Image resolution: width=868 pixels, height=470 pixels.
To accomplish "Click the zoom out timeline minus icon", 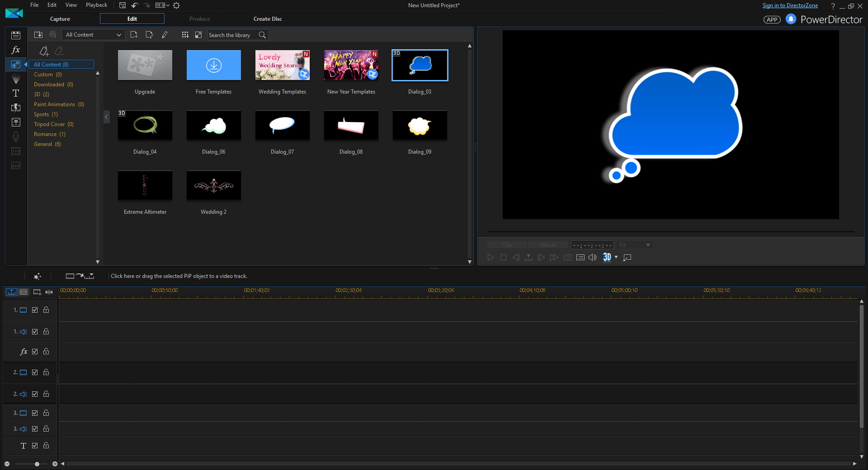I will click(7, 464).
